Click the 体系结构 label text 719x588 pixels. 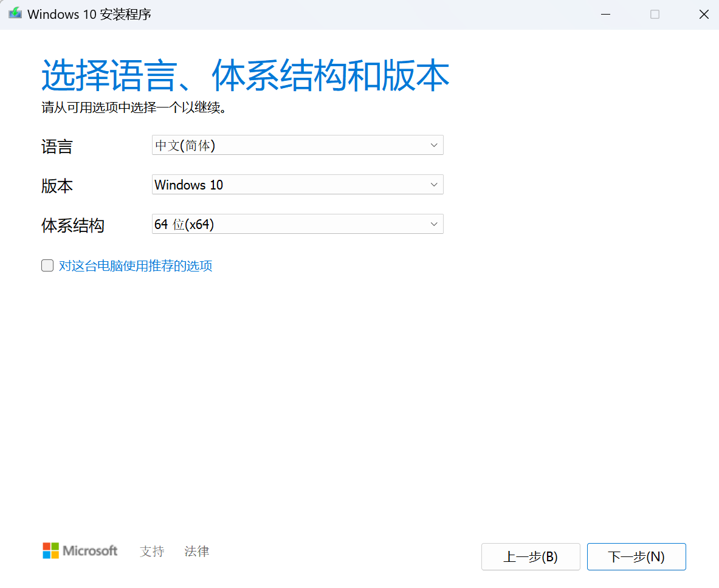click(x=73, y=225)
